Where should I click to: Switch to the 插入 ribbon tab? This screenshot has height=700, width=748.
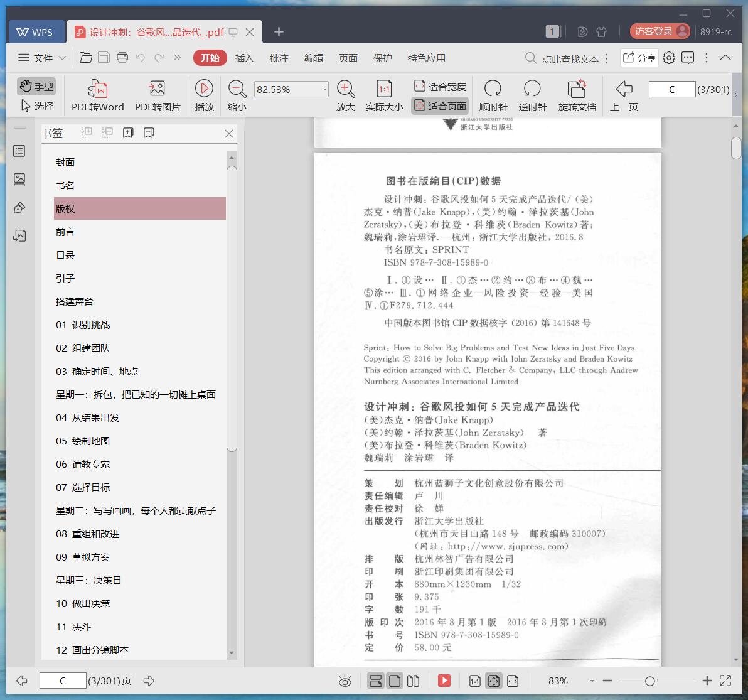click(x=245, y=58)
